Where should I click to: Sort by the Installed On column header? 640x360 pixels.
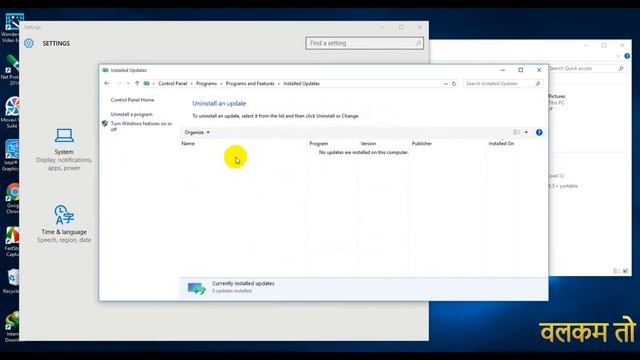click(501, 144)
